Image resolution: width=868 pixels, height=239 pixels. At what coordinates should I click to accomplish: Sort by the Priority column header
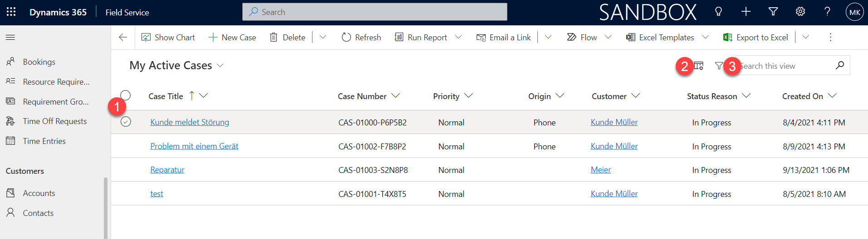click(x=446, y=96)
